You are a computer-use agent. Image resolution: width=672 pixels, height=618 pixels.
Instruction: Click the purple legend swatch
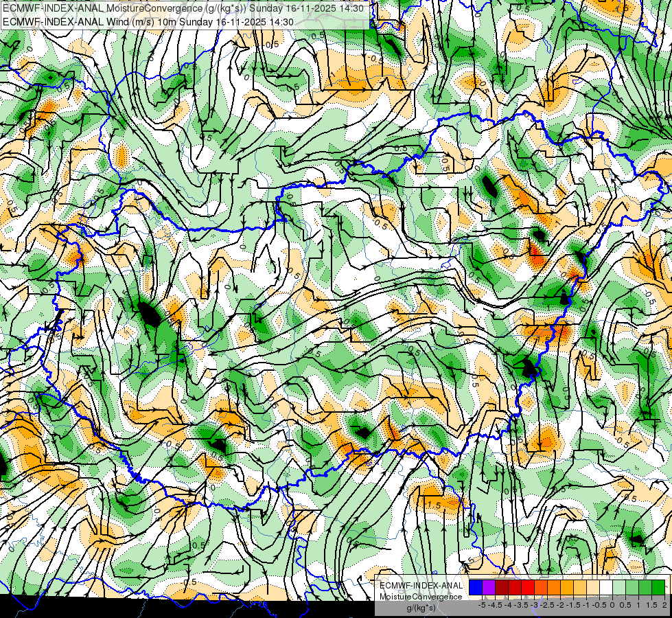(489, 588)
